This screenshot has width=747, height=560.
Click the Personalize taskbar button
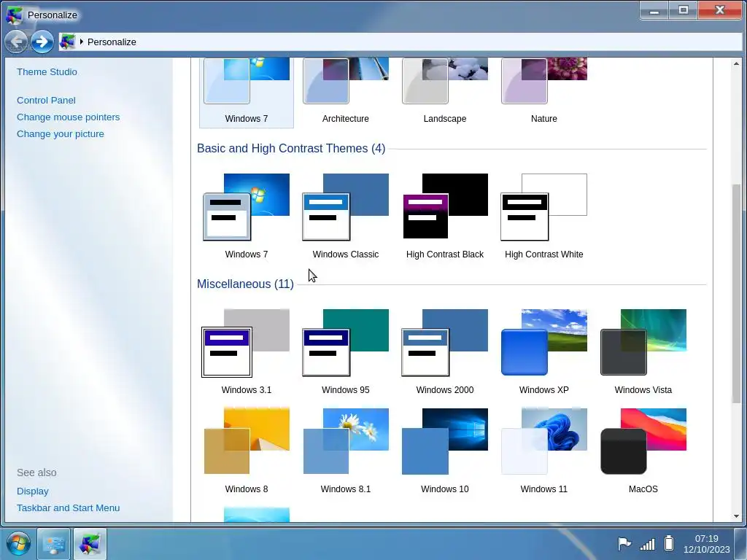(x=90, y=543)
